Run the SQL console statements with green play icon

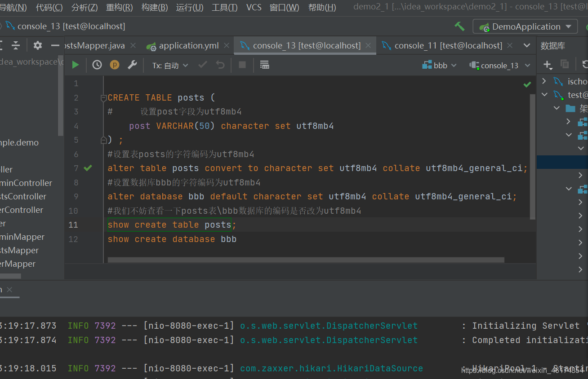pyautogui.click(x=75, y=65)
